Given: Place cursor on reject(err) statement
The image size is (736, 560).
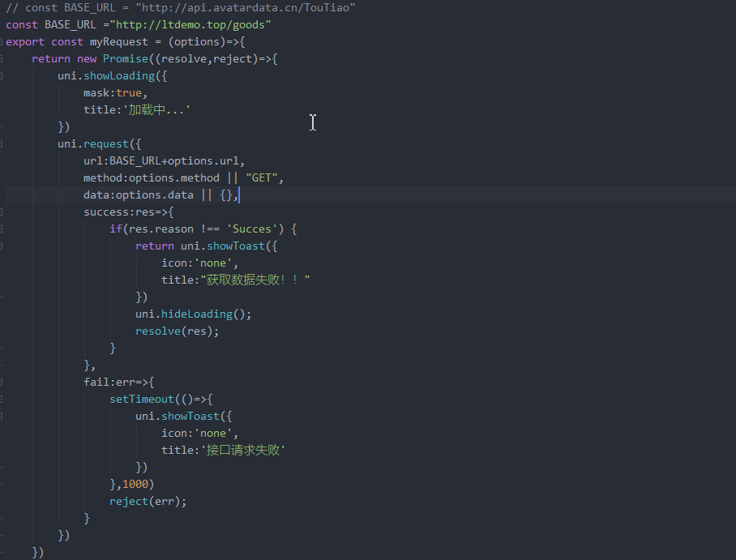Looking at the screenshot, I should click(x=148, y=501).
